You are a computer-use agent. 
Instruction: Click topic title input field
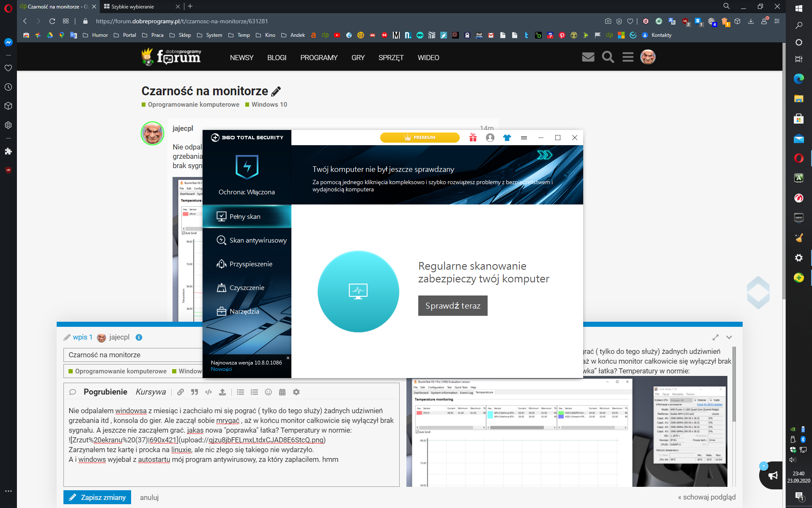point(133,355)
